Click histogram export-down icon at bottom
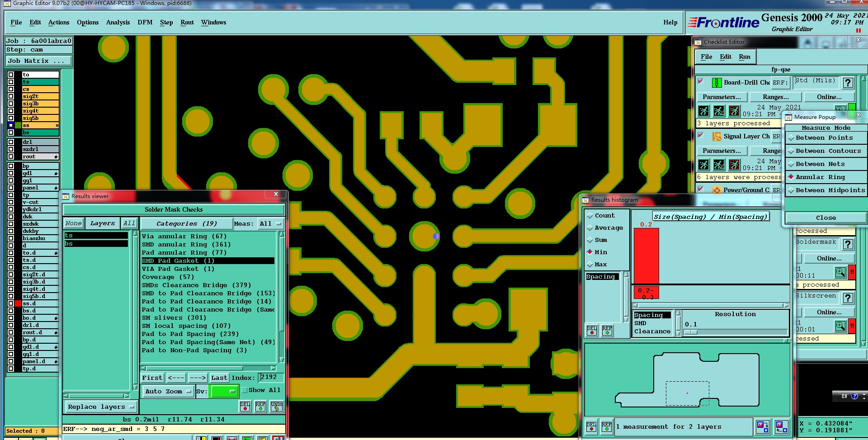 [x=763, y=426]
